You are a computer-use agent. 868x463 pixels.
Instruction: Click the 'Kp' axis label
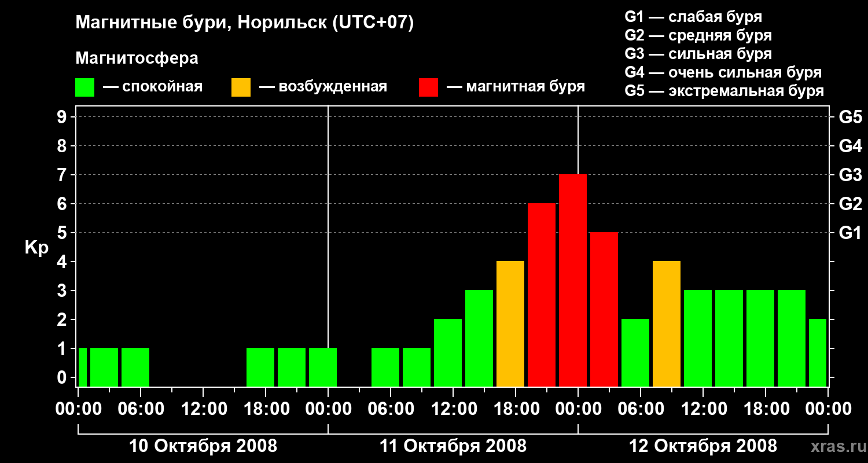pos(36,248)
